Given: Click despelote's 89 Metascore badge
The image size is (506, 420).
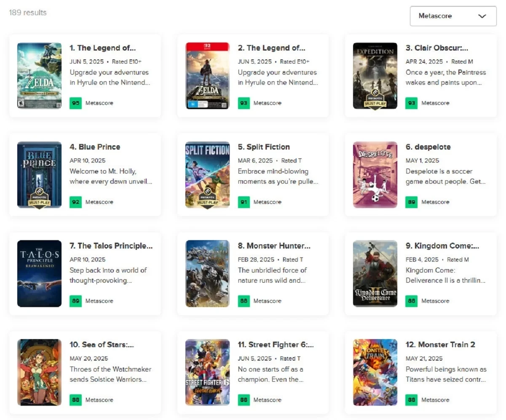Looking at the screenshot, I should tap(411, 202).
